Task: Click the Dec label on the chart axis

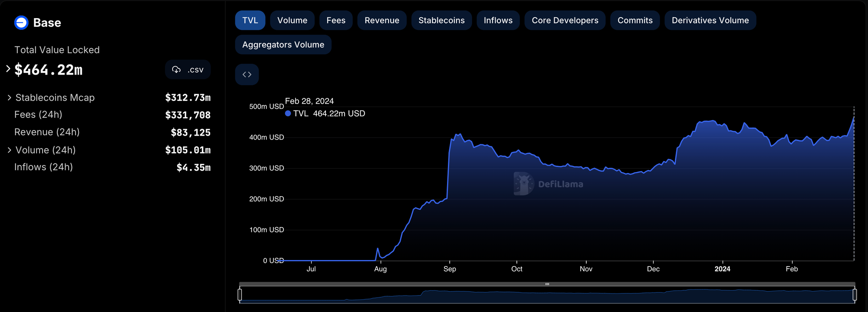Action: pos(653,269)
